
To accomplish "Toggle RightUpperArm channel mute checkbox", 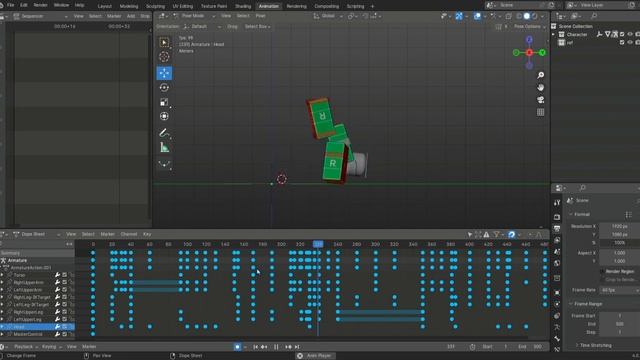I will (64, 282).
